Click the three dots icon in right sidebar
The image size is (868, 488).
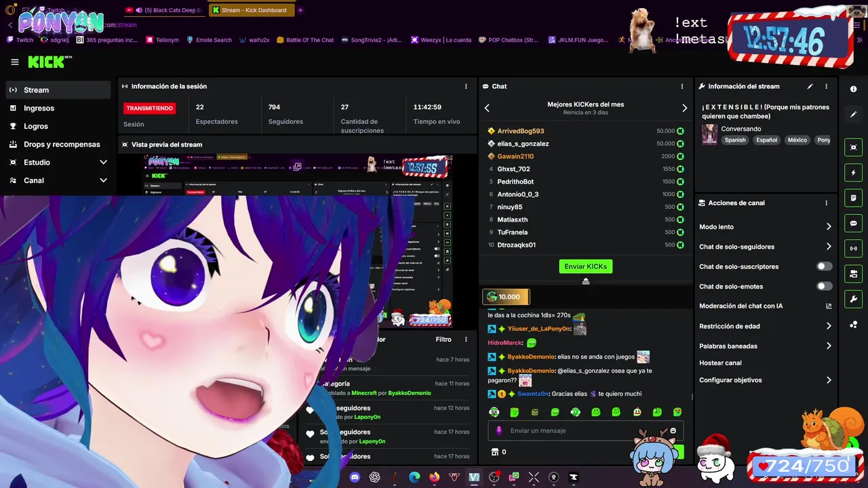(x=854, y=325)
